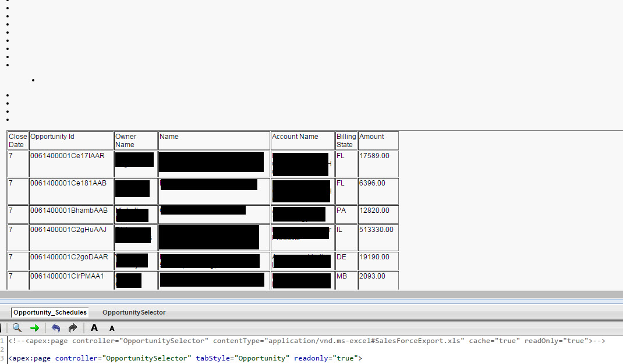Open the magnifier search tool in the editor

17,328
